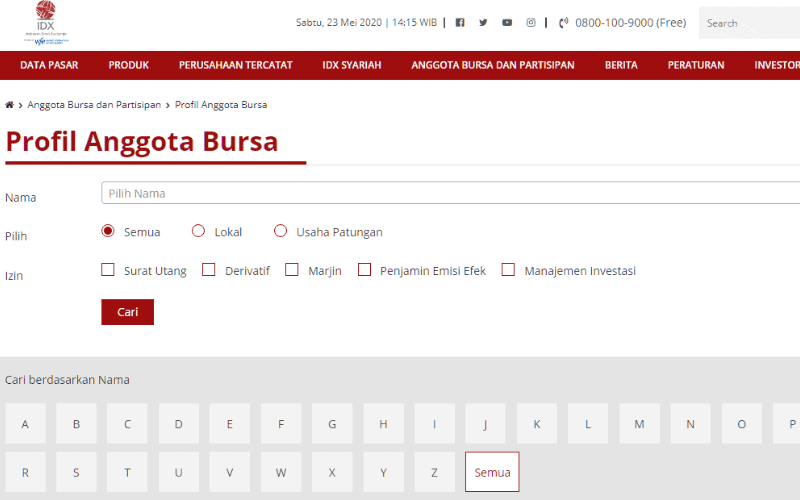Select the Semua radio option
The height and width of the screenshot is (500, 800).
(108, 231)
